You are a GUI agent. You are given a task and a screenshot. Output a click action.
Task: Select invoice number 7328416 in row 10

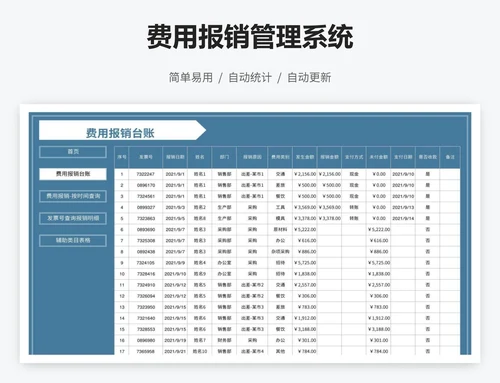[146, 274]
